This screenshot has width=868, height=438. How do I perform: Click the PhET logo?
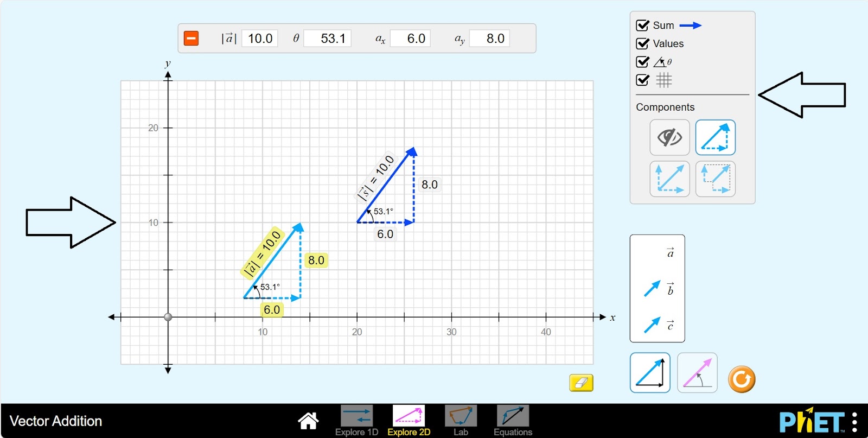click(x=812, y=421)
